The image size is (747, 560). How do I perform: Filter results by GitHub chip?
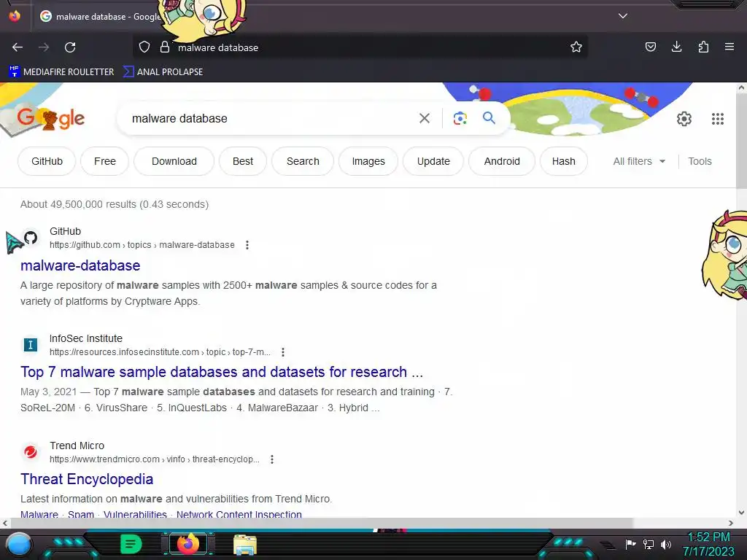[47, 161]
